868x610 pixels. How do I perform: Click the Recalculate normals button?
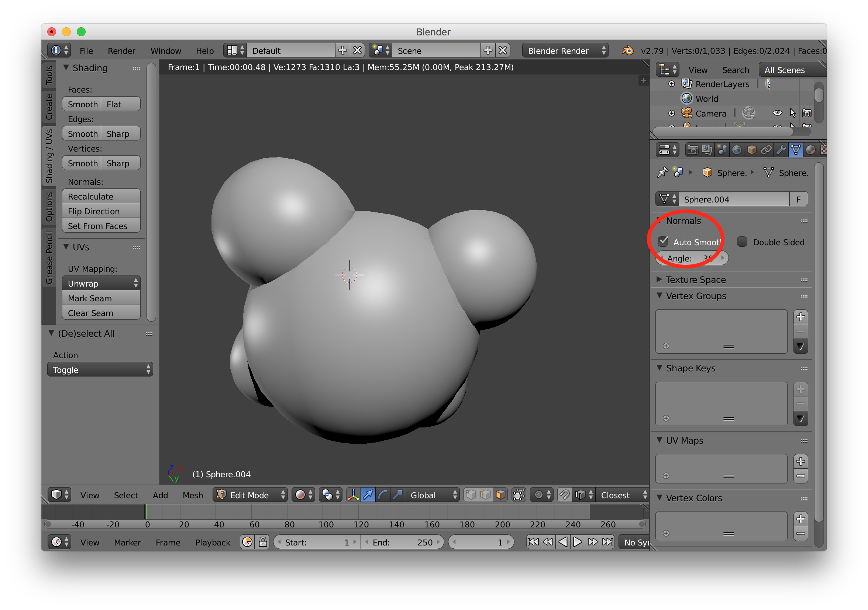click(101, 197)
